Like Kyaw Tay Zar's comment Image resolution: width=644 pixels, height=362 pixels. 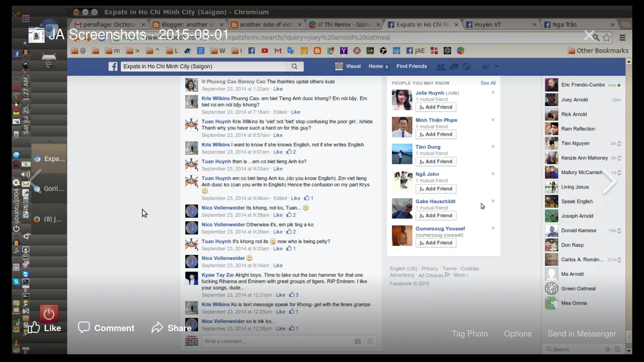coord(280,295)
